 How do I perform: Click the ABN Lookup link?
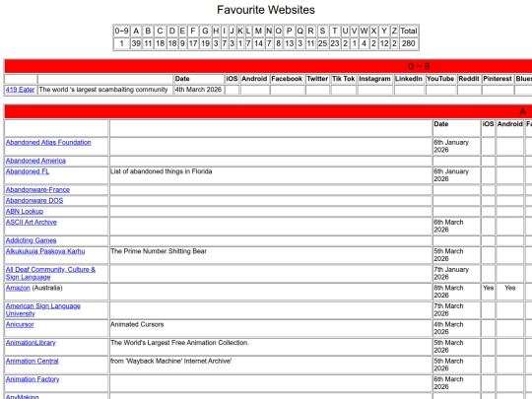tap(25, 212)
